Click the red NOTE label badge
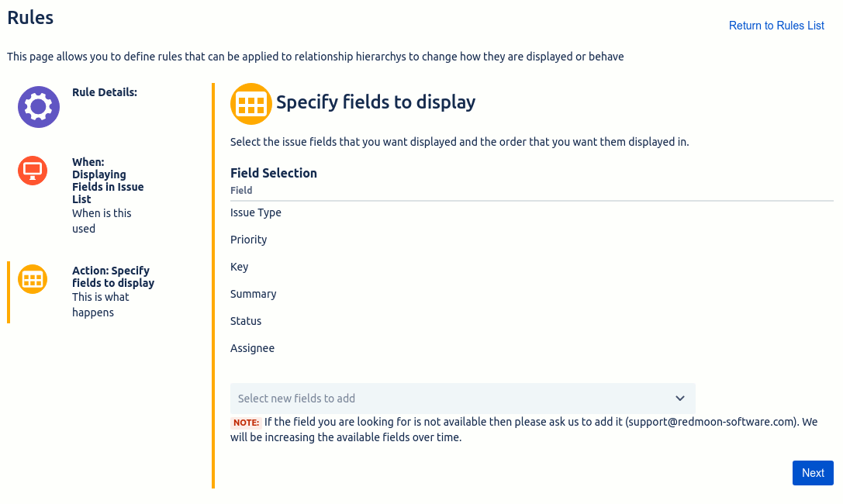The width and height of the screenshot is (843, 504). (247, 423)
